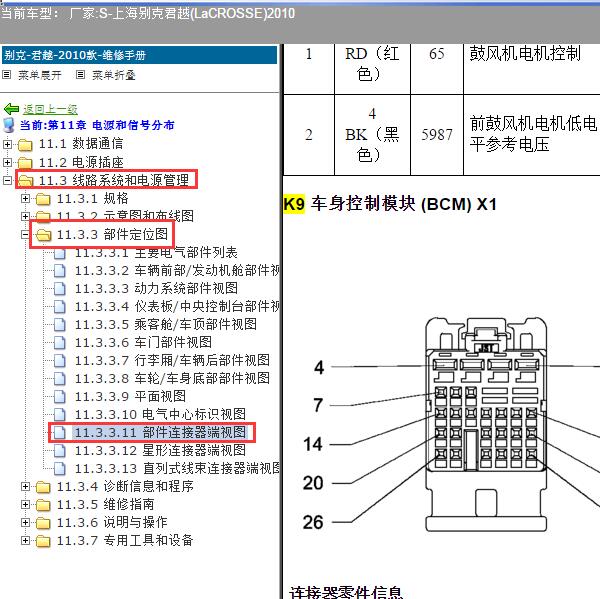Select 11.3.3 部件定位图 folder
This screenshot has height=599, width=600.
pos(112,234)
